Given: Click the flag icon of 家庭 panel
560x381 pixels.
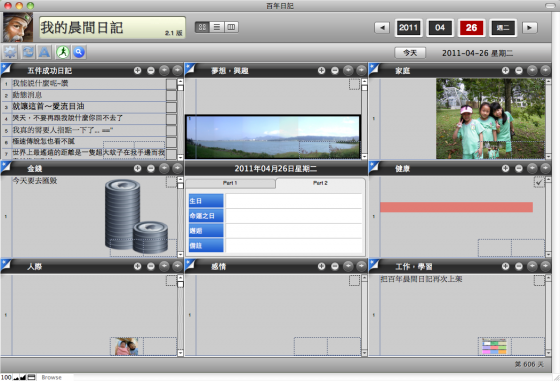Looking at the screenshot, I should coord(374,69).
